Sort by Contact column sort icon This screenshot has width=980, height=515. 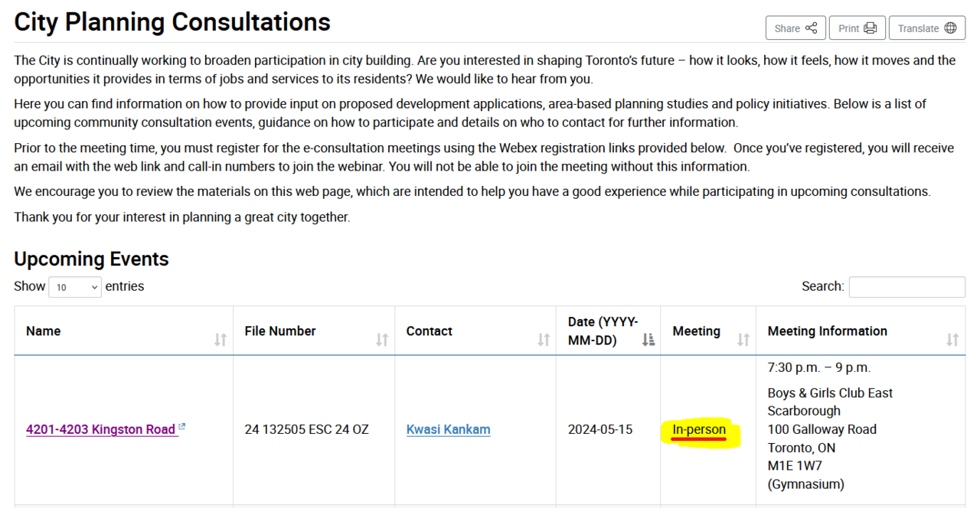coord(544,340)
